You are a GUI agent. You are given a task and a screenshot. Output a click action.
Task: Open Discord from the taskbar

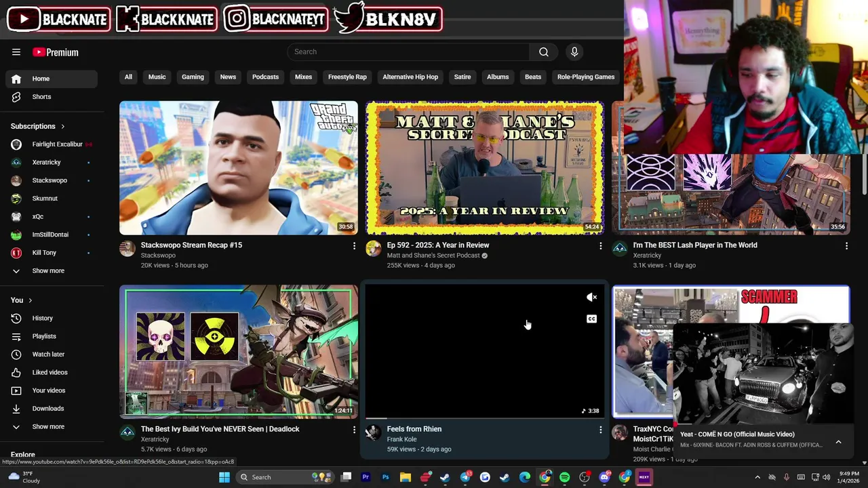click(604, 477)
